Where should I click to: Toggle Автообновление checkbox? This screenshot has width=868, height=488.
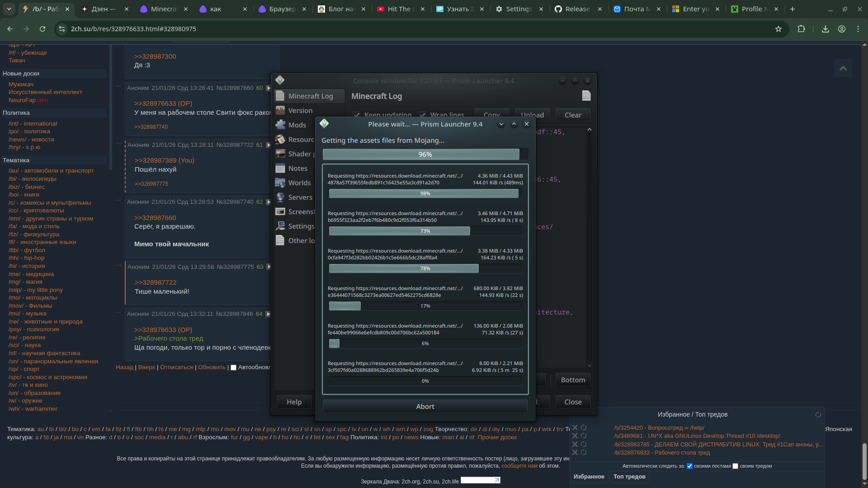[x=234, y=368]
